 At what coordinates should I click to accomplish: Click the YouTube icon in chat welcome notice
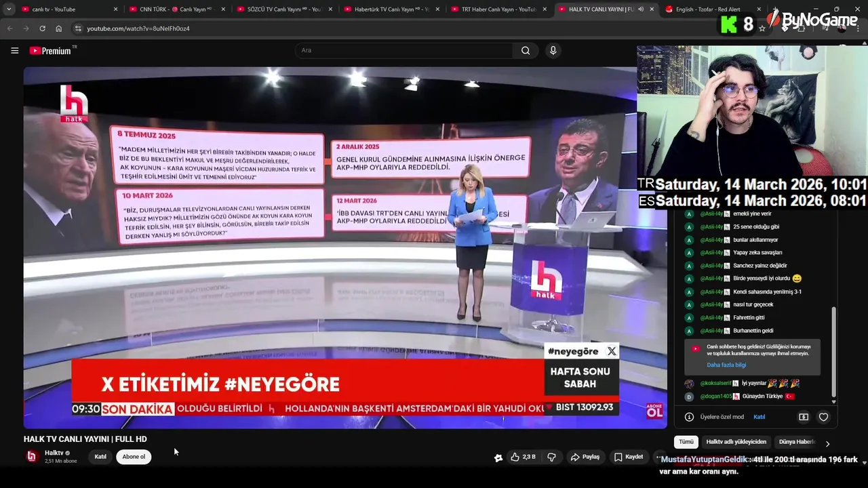tap(695, 348)
